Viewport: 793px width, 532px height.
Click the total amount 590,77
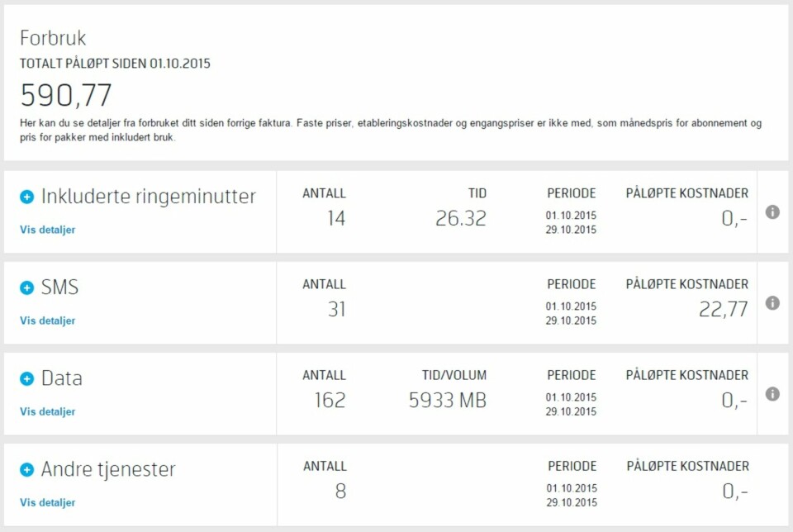66,95
